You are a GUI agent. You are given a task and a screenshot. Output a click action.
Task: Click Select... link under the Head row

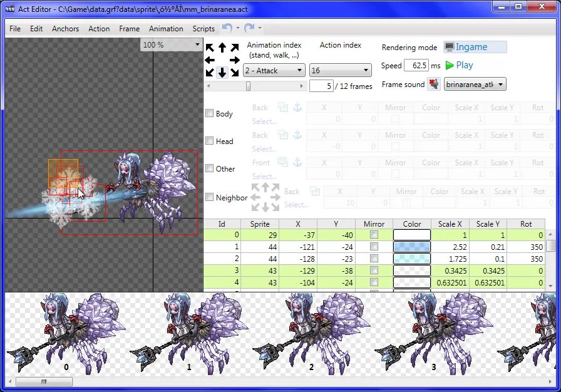(x=264, y=148)
